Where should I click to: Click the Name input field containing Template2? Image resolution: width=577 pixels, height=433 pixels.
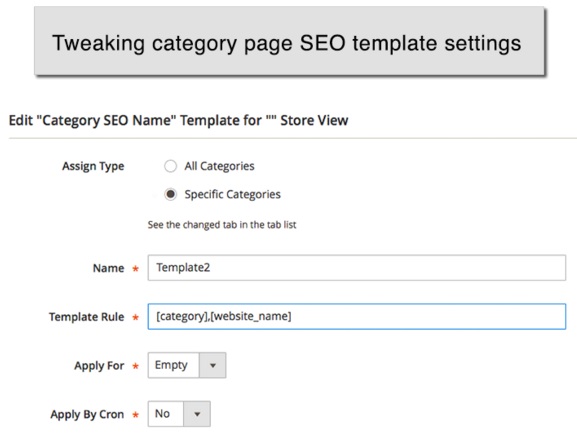(x=357, y=267)
